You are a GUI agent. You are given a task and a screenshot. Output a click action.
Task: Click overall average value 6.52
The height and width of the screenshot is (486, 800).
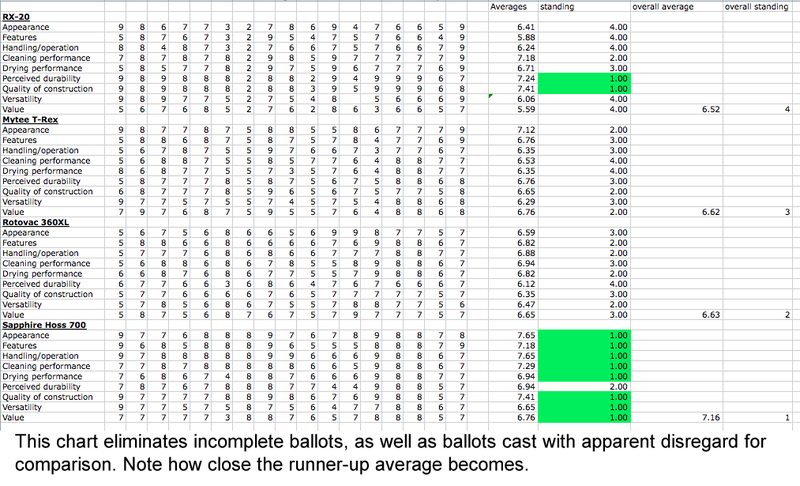point(711,109)
